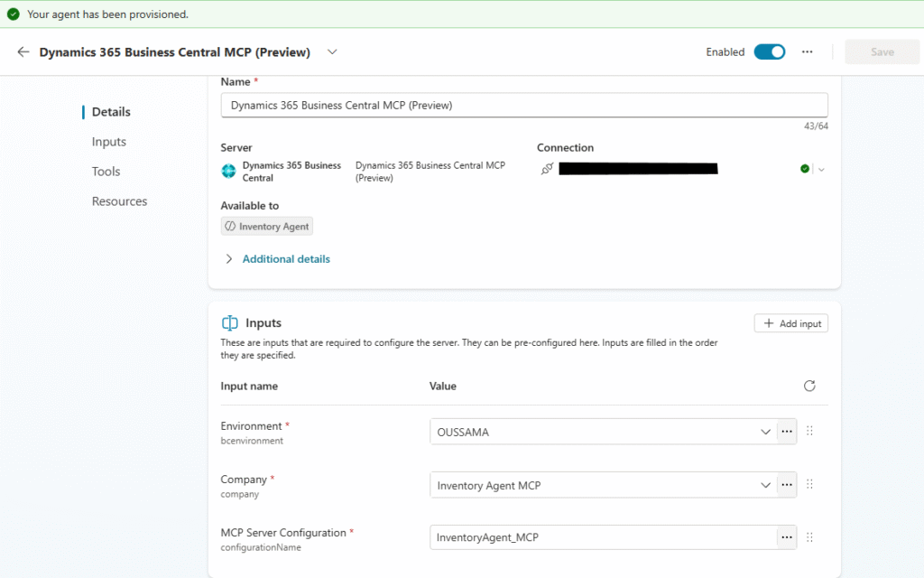Image resolution: width=924 pixels, height=578 pixels.
Task: Open the Resources section
Action: pos(119,201)
